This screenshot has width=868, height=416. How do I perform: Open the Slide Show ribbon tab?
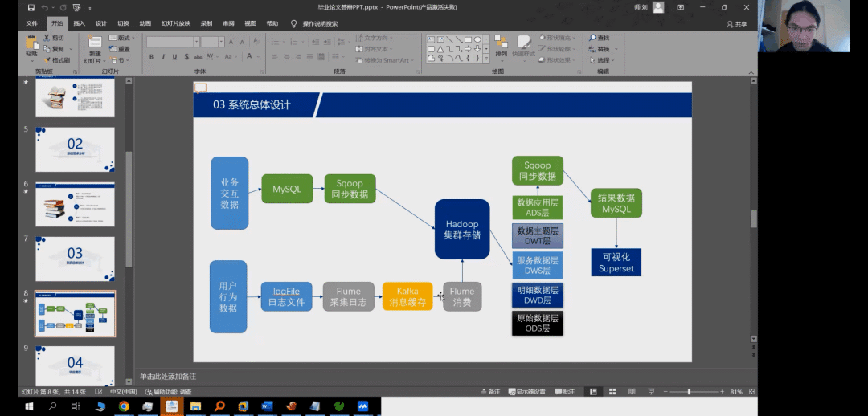[175, 23]
